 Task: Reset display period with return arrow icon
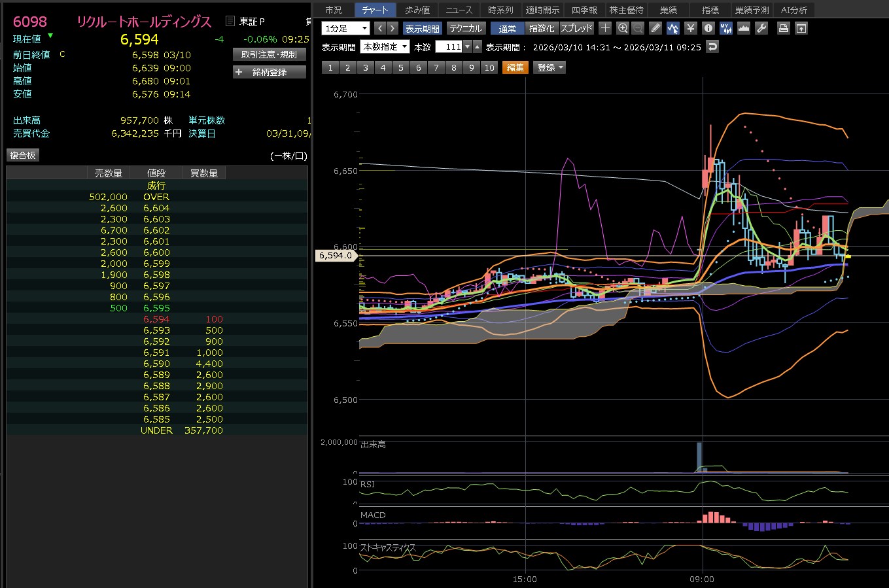pyautogui.click(x=712, y=46)
